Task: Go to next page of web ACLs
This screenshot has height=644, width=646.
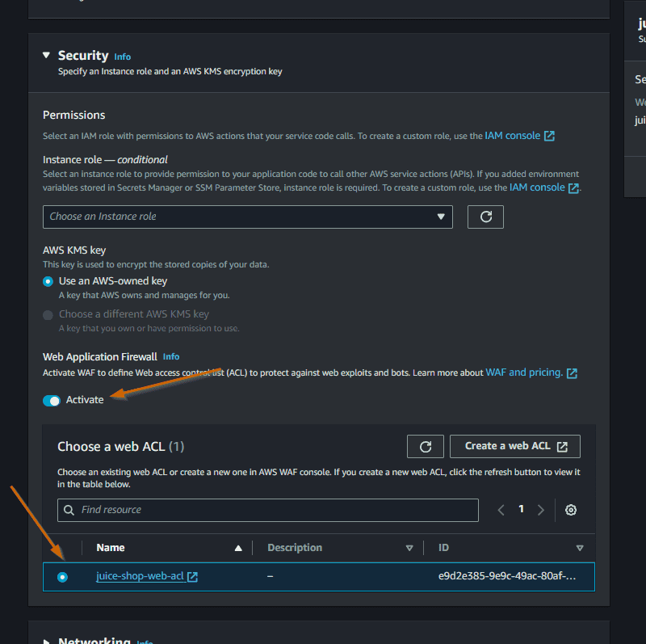Action: point(541,510)
